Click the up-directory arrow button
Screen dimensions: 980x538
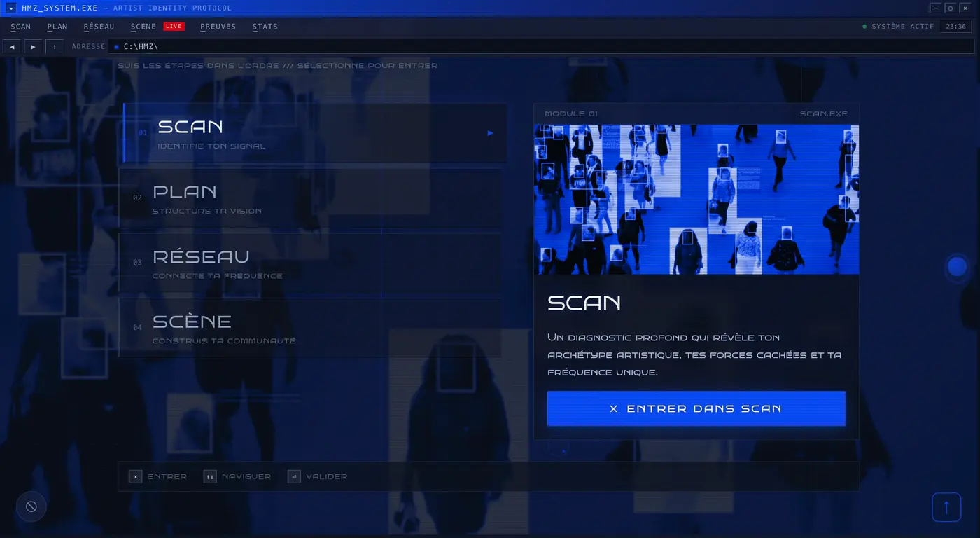pos(55,47)
